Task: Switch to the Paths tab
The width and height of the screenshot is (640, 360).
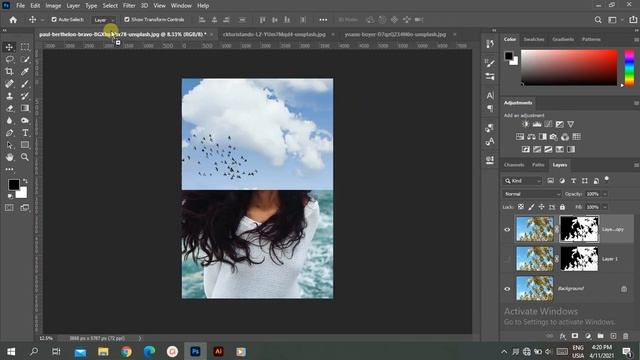Action: [x=538, y=165]
